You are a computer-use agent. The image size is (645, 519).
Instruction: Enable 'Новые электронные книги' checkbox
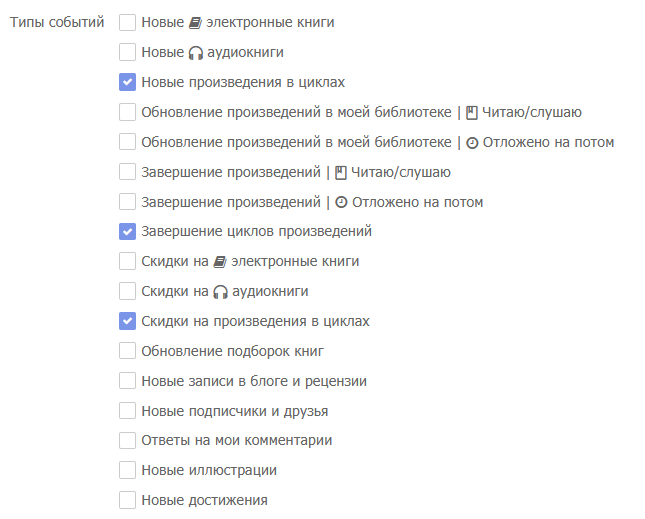click(127, 22)
